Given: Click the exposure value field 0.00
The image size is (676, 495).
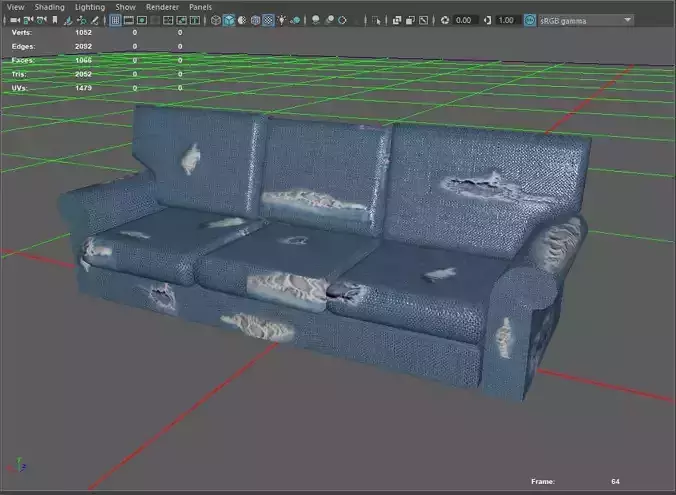Looking at the screenshot, I should (x=465, y=20).
